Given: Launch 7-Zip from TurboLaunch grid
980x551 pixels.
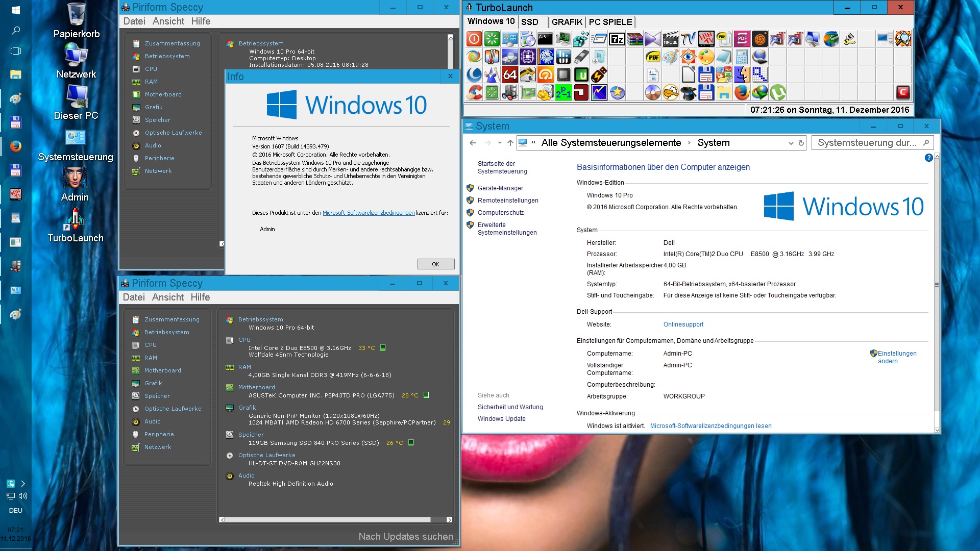Looking at the screenshot, I should (617, 39).
